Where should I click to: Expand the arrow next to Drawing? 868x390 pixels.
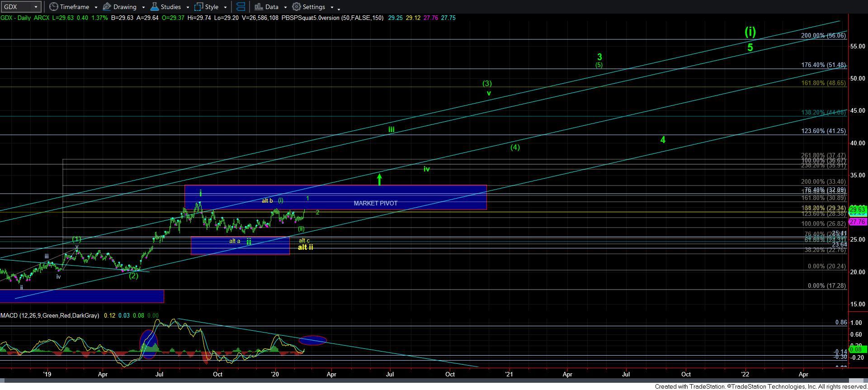[x=143, y=7]
